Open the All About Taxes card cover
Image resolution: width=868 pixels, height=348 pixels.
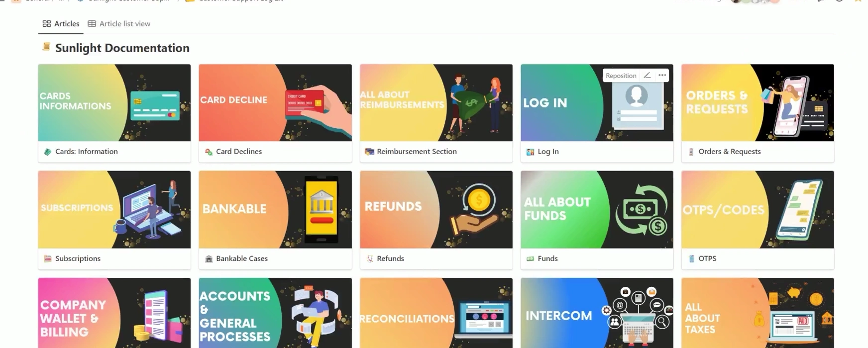[758, 313]
